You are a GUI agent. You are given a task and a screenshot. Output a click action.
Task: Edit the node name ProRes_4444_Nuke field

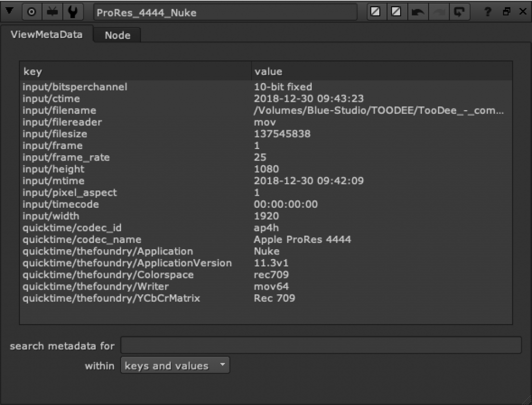point(225,12)
